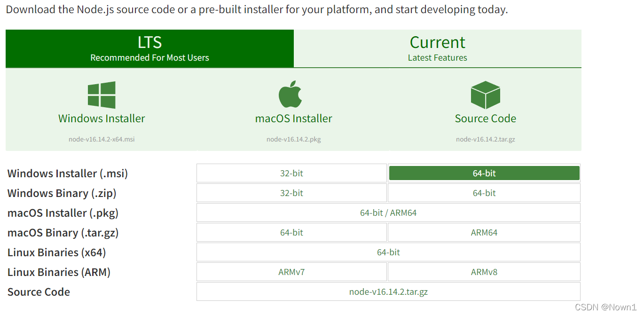
Task: Download macOS Binary (.tar.gz) ARM64
Action: (x=484, y=232)
